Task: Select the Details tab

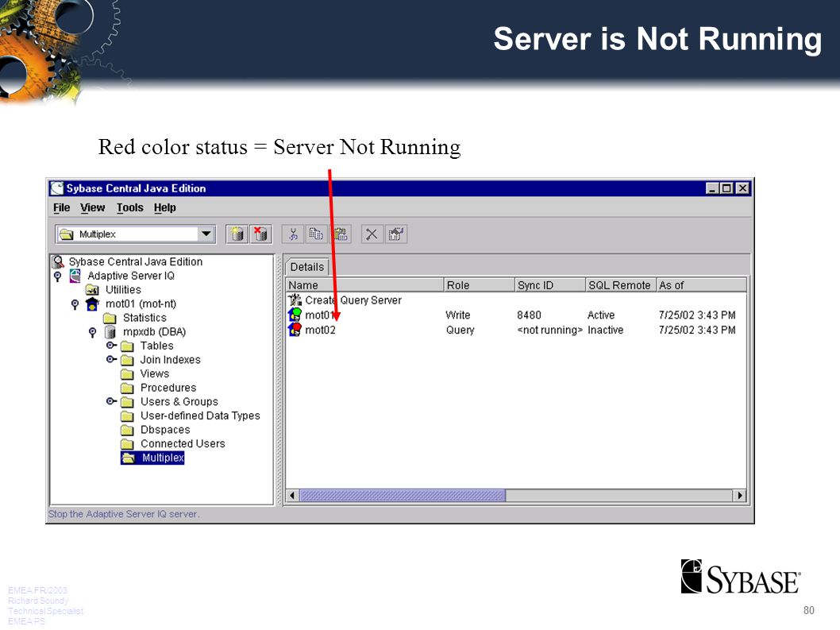Action: pos(307,267)
